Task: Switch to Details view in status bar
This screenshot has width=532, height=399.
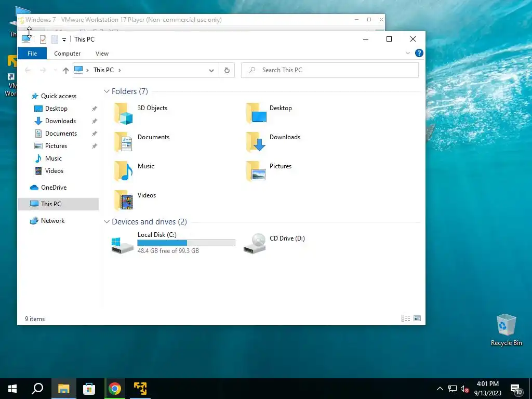Action: (405, 318)
